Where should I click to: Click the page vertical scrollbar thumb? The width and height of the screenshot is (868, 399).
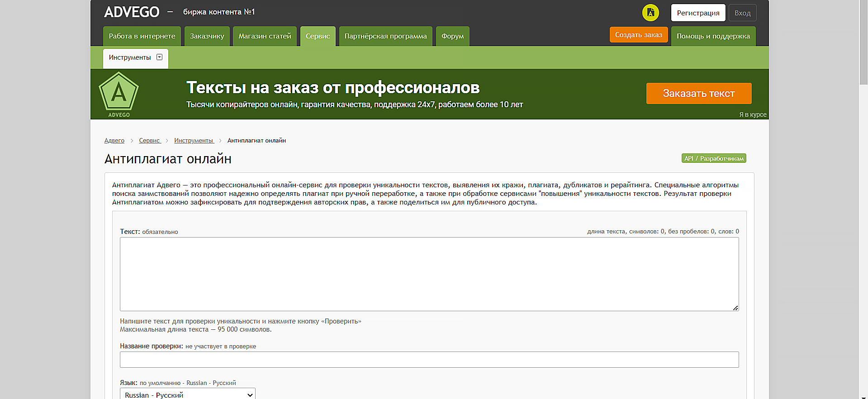[863, 42]
